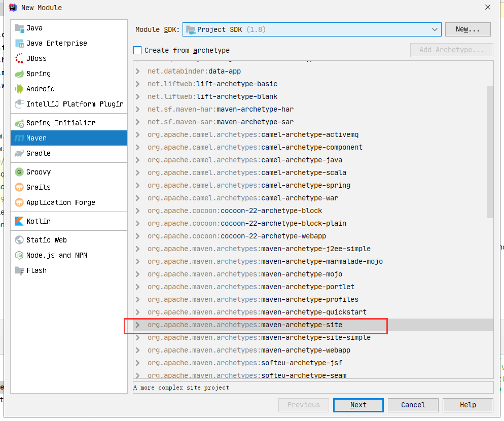The width and height of the screenshot is (504, 421).
Task: Click the archetype list vertical scrollbar
Action: [490, 152]
